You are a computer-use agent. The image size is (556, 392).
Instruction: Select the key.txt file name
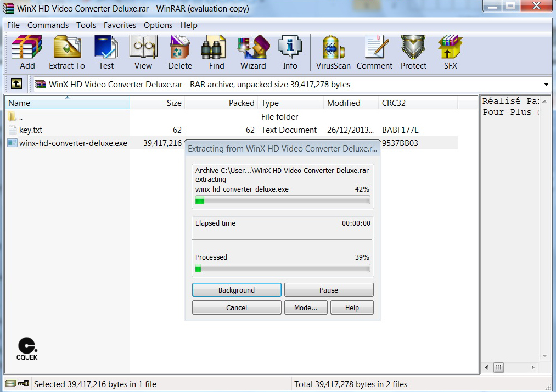[x=31, y=130]
